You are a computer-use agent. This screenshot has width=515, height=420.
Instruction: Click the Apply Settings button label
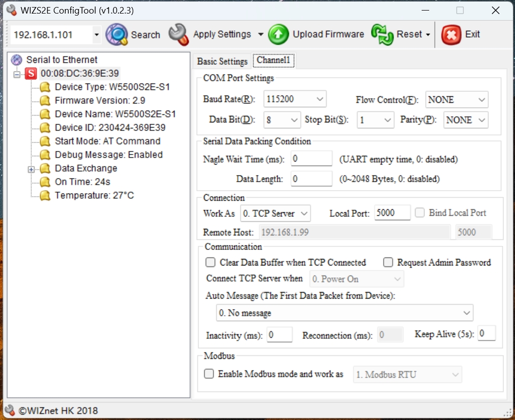pyautogui.click(x=222, y=34)
